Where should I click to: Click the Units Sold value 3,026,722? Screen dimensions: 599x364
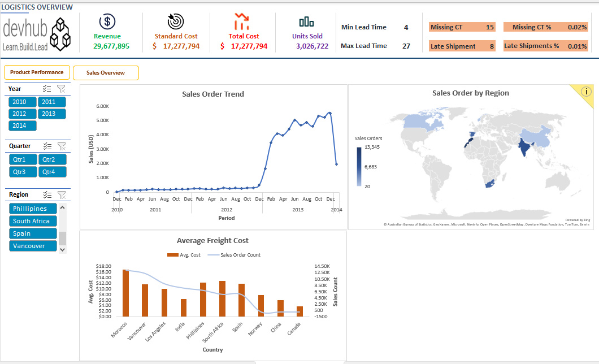coord(312,46)
